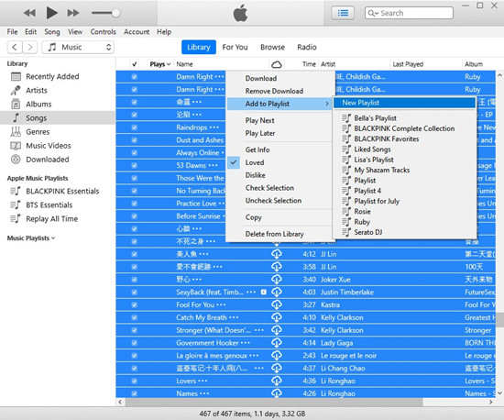Image resolution: width=504 pixels, height=420 pixels.
Task: Expand the Music Playlists section chevron
Action: pyautogui.click(x=53, y=238)
